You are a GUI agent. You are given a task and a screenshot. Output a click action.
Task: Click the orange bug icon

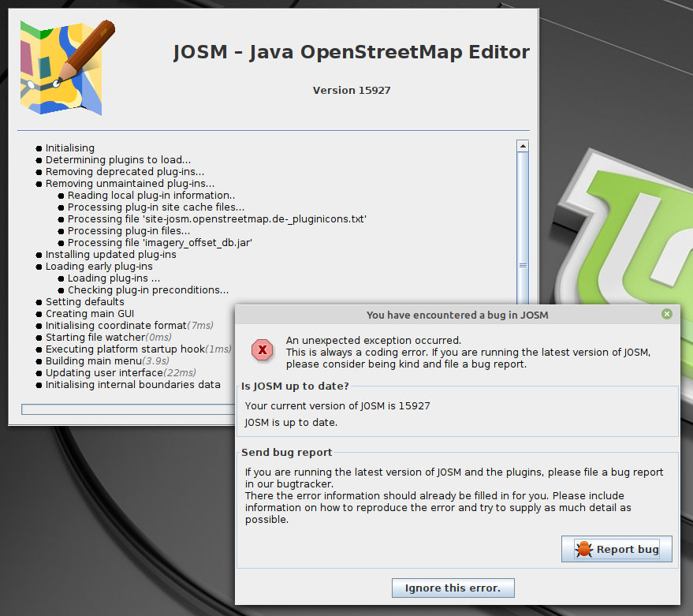tap(584, 549)
